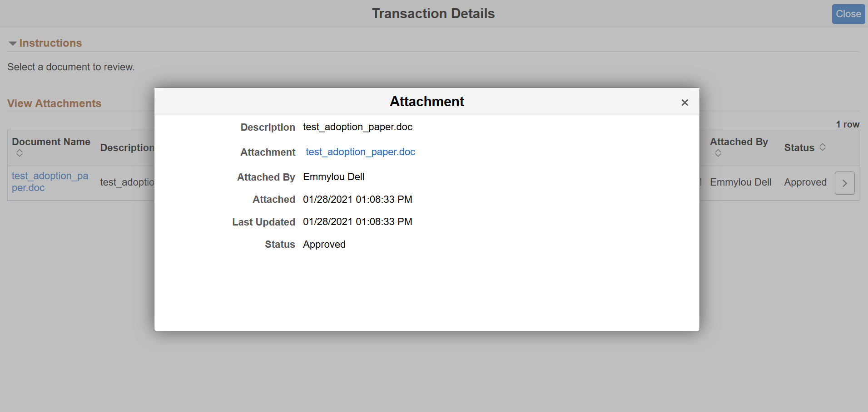The height and width of the screenshot is (412, 868).
Task: Click the View Attachments heading
Action: point(54,103)
